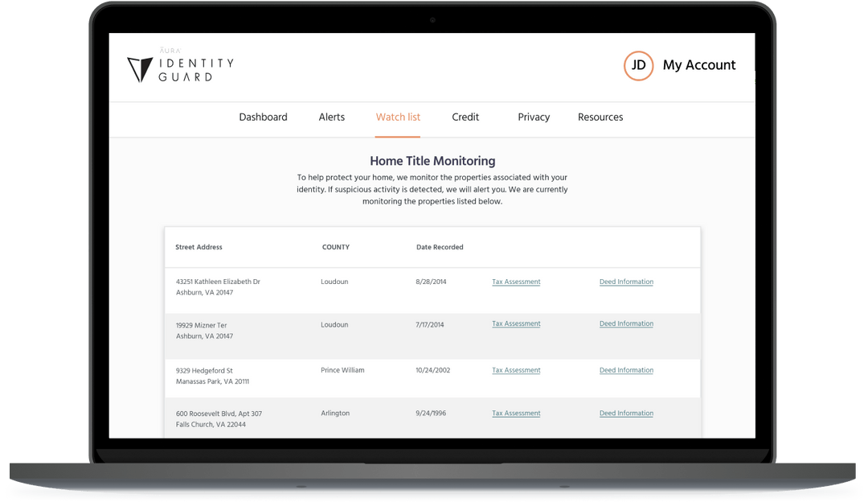Open the Alerts tab

tap(331, 117)
